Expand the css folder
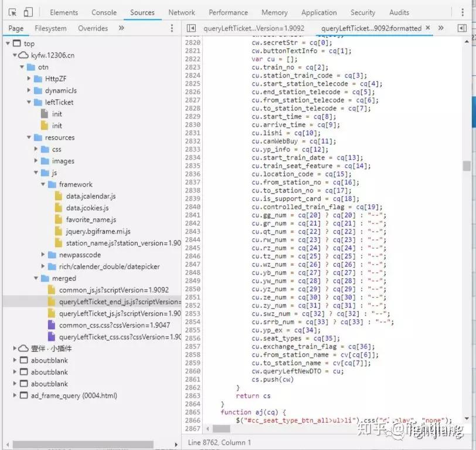This screenshot has height=450, width=476. pos(36,149)
